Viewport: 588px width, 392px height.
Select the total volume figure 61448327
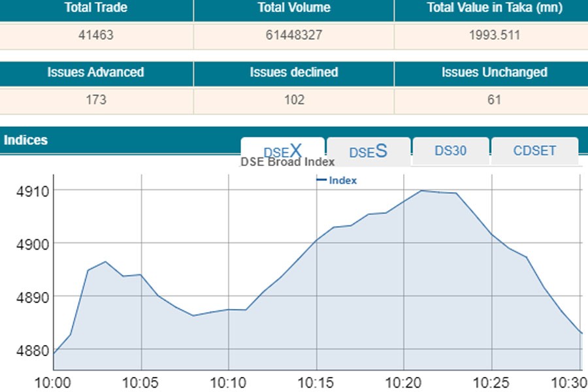point(293,35)
